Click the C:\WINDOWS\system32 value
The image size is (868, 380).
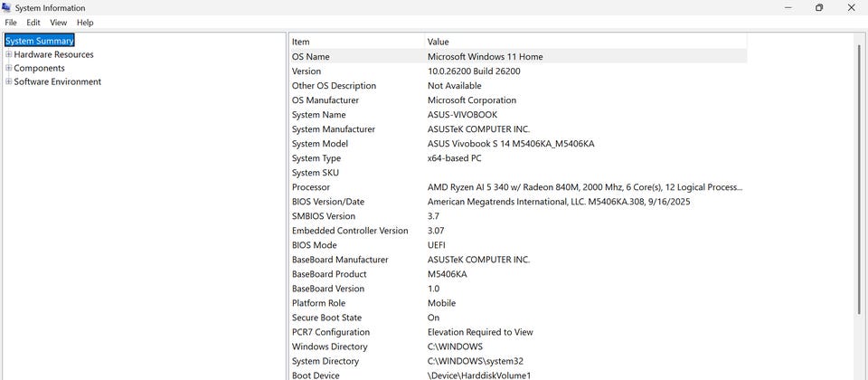coord(476,361)
